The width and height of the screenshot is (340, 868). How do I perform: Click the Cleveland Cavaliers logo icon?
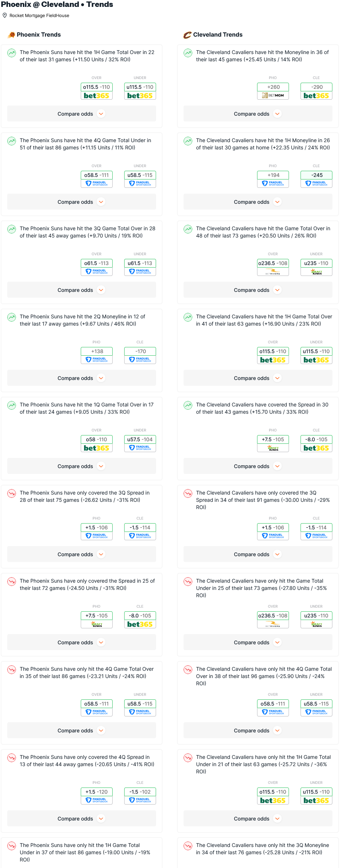[187, 35]
